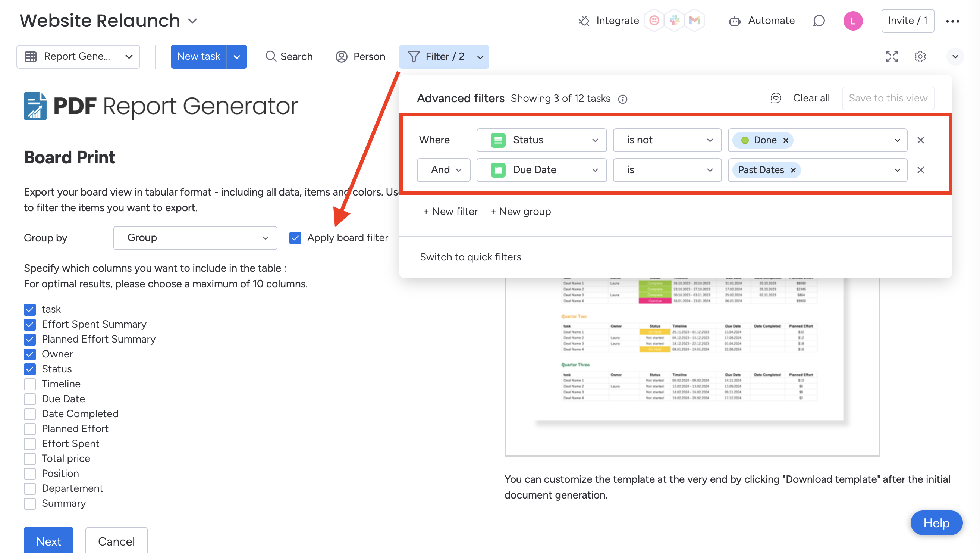Open the 'is not' condition dropdown
The height and width of the screenshot is (553, 980).
tap(667, 140)
